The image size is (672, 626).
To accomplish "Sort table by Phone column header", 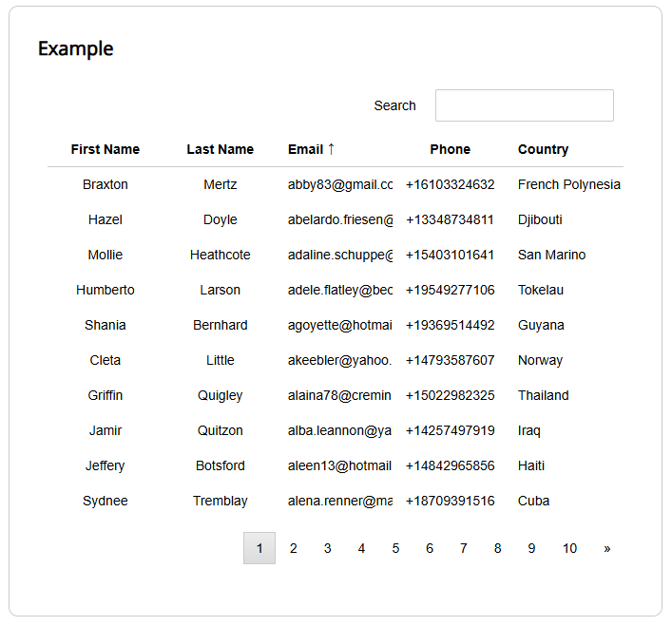I will pyautogui.click(x=450, y=149).
